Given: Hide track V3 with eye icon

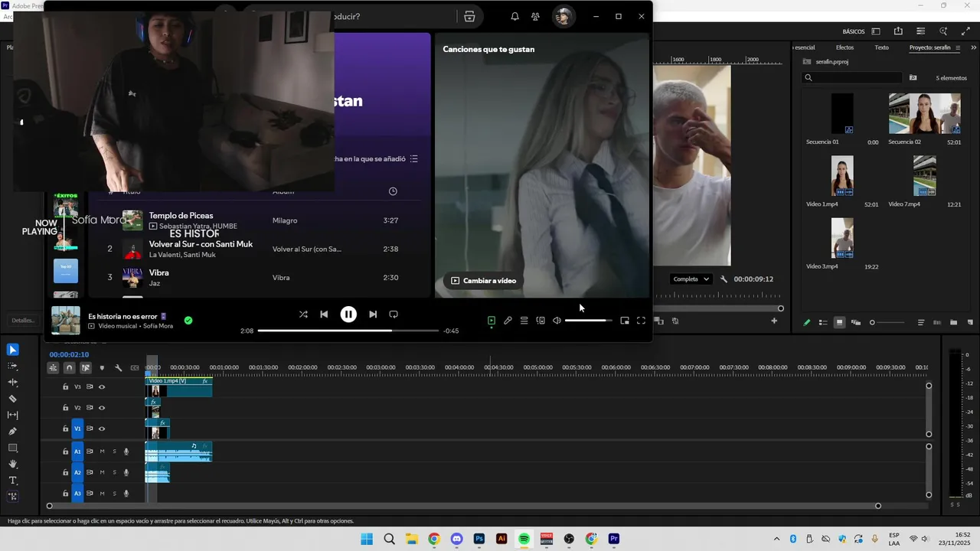Looking at the screenshot, I should pyautogui.click(x=102, y=387).
